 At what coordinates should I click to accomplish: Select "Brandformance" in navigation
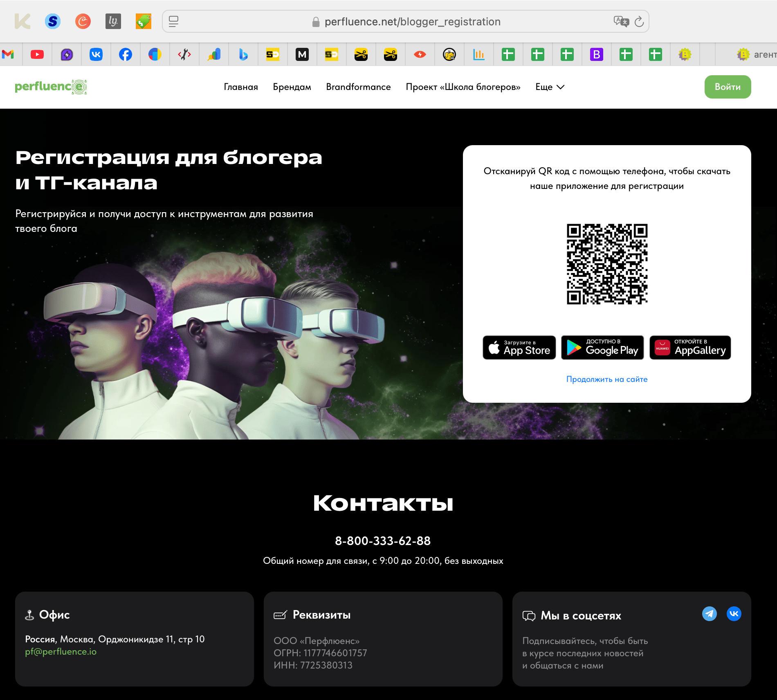coord(358,87)
